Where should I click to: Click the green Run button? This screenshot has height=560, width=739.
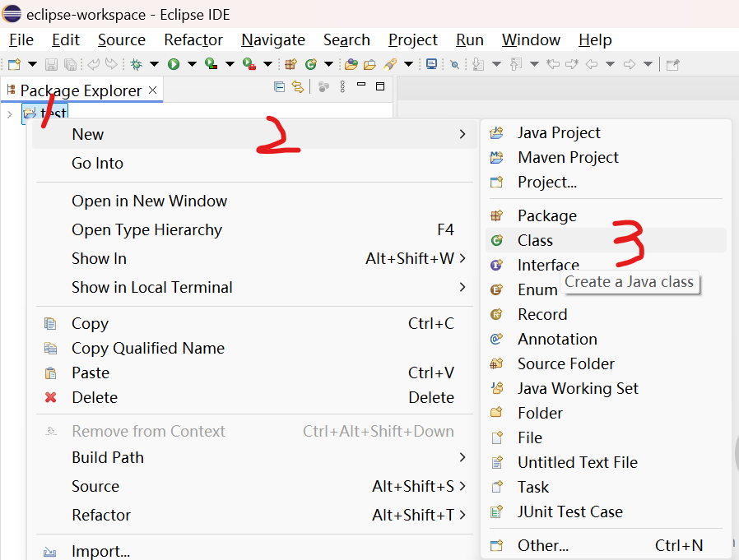pos(174,64)
